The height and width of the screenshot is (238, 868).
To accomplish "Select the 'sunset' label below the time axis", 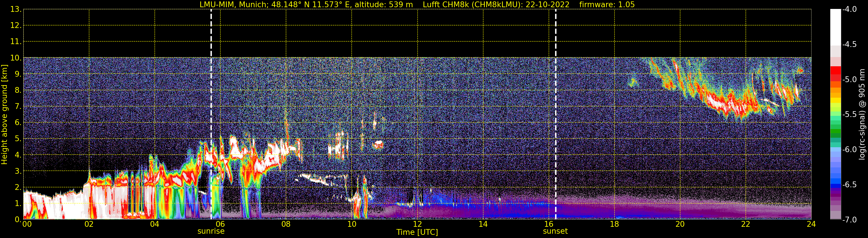I will point(555,231).
